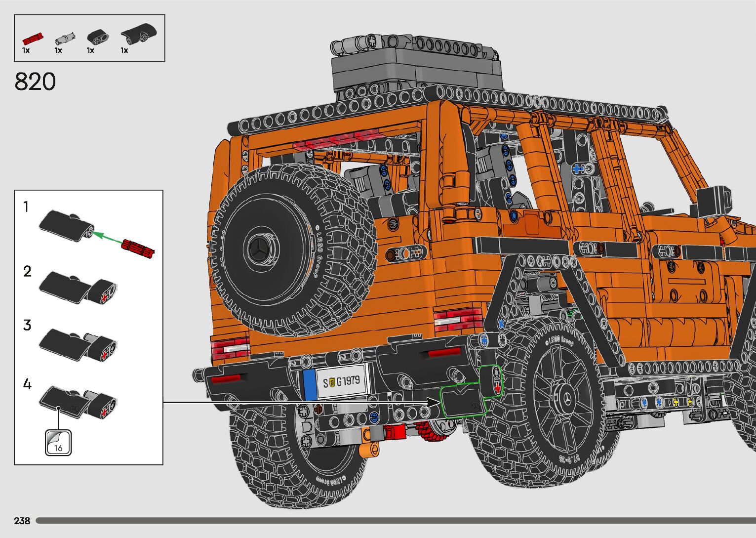Screen dimensions: 756x538
Task: Click the Mercedes star on spare wheel
Action: click(x=259, y=248)
